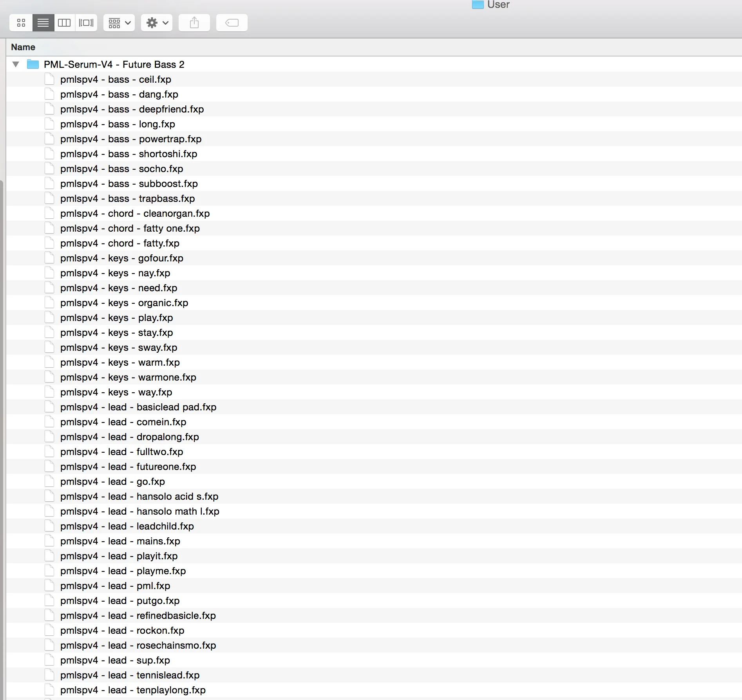Select pmlspv4 - chord - cleanorgan.fxp

[x=135, y=214]
